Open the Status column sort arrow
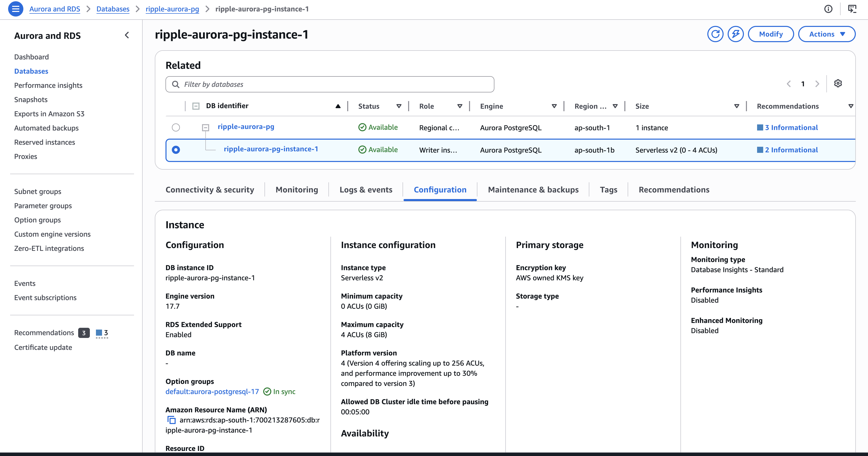Image resolution: width=868 pixels, height=456 pixels. [x=399, y=106]
